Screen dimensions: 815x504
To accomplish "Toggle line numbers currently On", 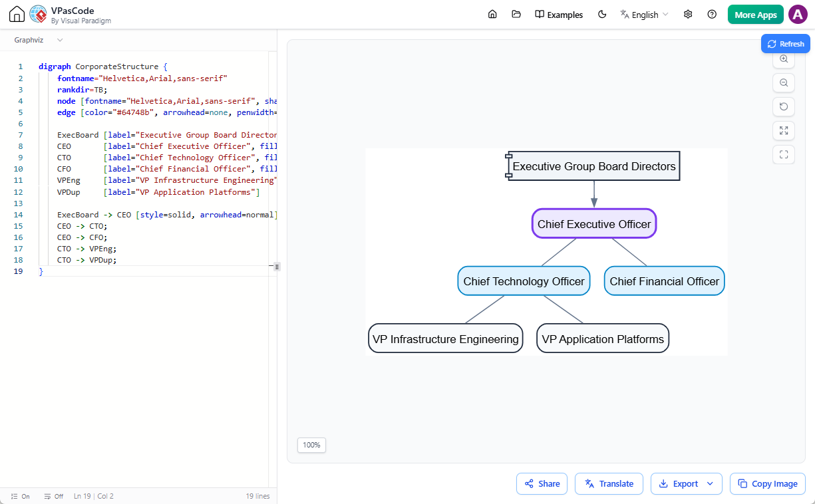I will tap(21, 496).
